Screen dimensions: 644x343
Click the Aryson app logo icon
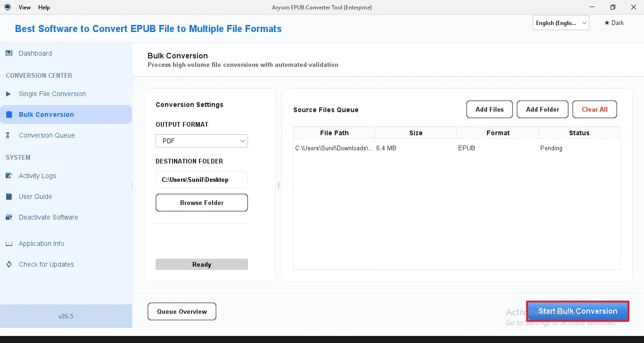[x=8, y=8]
